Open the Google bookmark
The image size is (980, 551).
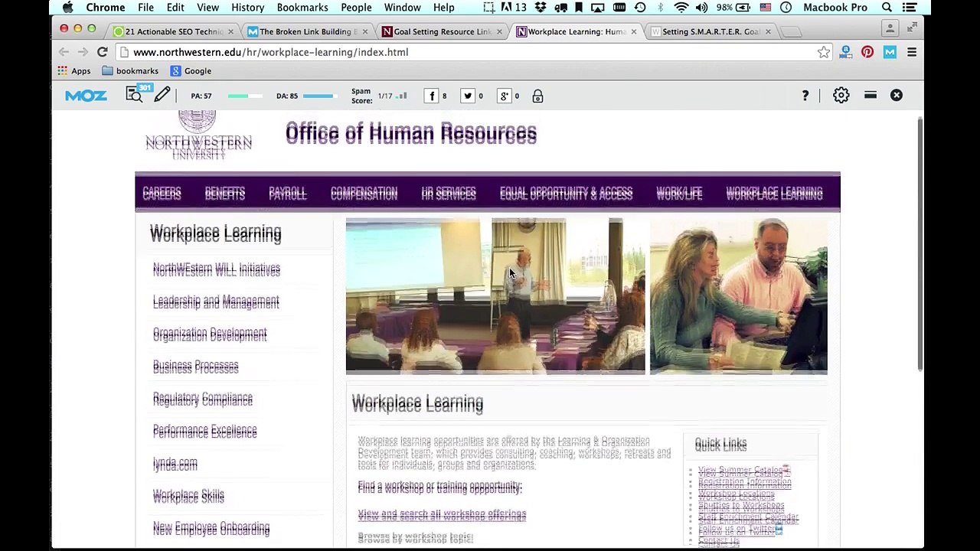[191, 71]
